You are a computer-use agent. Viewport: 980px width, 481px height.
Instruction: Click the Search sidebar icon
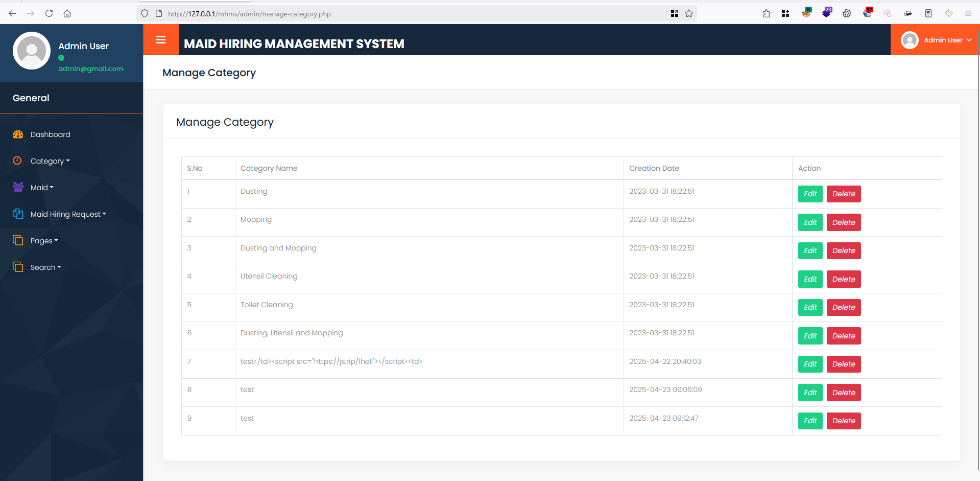(18, 267)
